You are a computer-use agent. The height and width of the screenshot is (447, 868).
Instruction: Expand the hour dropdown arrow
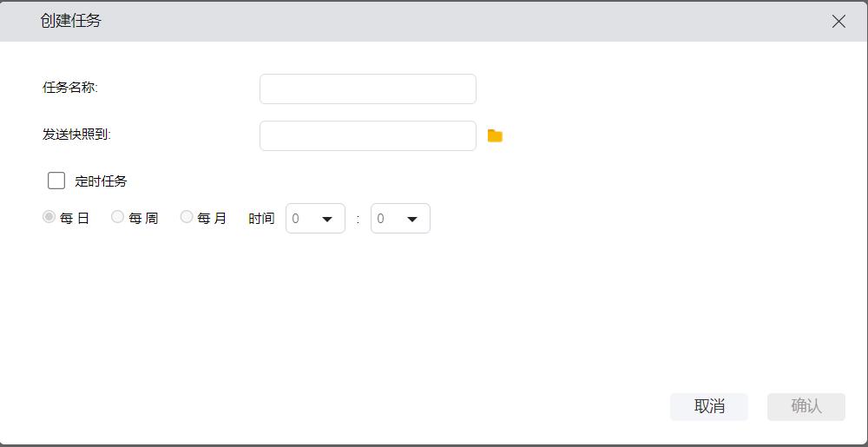(x=327, y=219)
